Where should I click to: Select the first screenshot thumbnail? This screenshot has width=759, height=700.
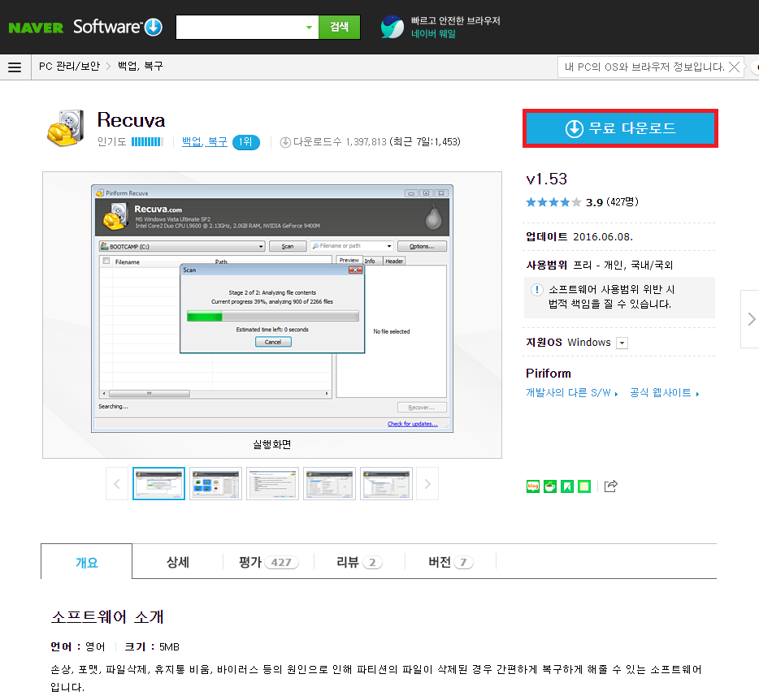pos(158,484)
